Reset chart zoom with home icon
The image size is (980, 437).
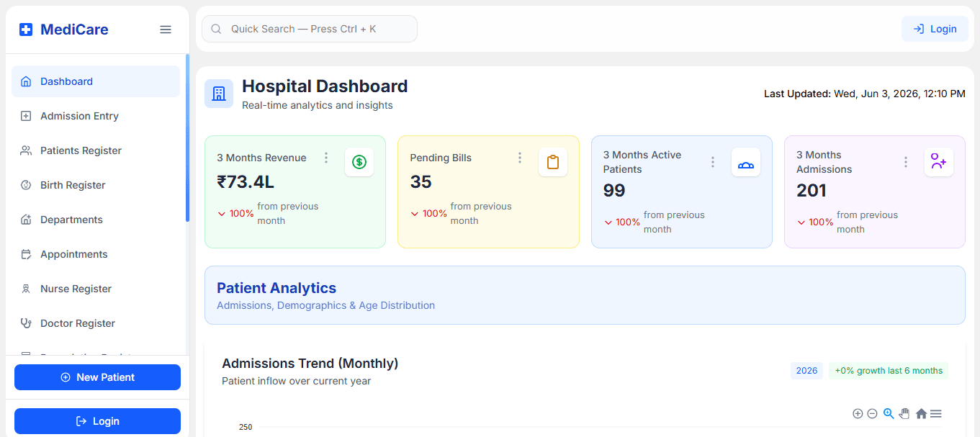point(921,414)
